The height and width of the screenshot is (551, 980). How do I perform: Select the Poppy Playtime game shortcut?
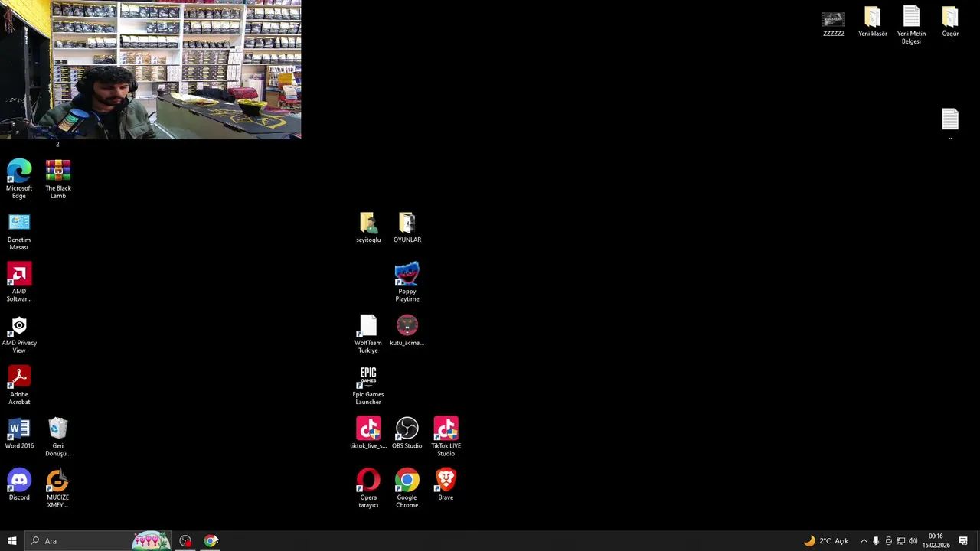tap(407, 282)
